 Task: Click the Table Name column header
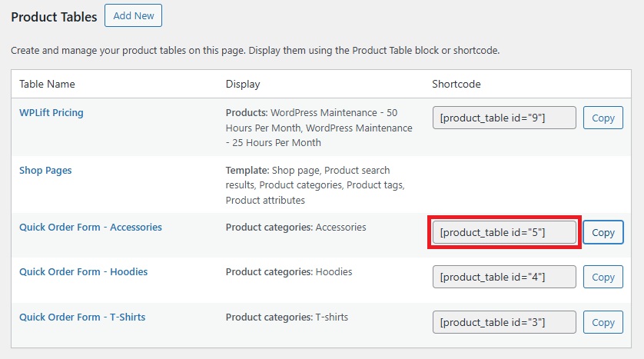(x=47, y=84)
